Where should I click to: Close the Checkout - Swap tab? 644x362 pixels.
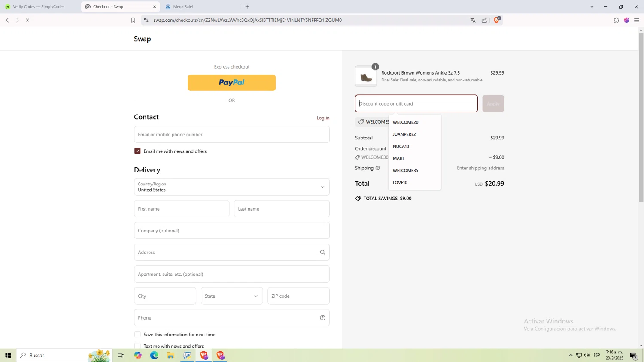[155, 7]
